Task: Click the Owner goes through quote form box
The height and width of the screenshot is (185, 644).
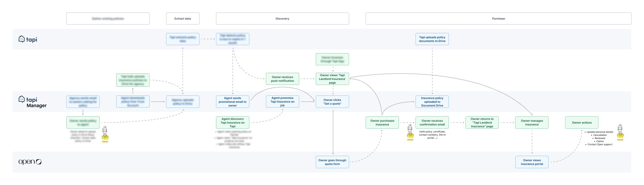Action: point(332,162)
